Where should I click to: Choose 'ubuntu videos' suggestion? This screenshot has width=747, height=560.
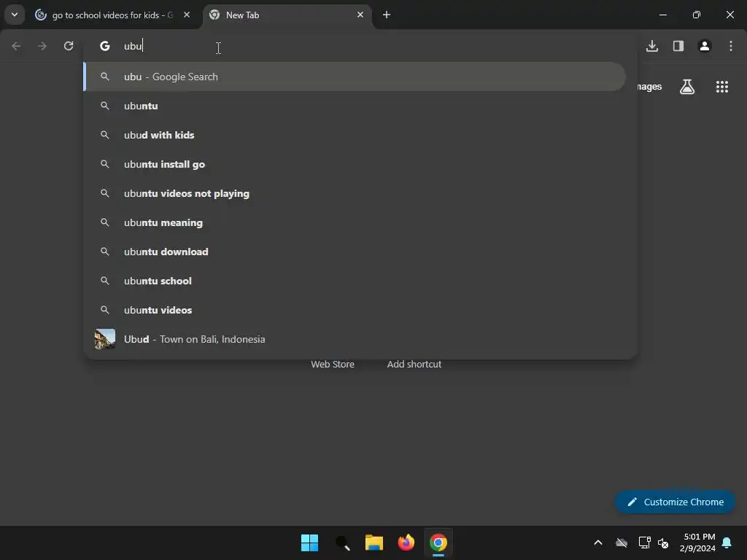pos(355,309)
